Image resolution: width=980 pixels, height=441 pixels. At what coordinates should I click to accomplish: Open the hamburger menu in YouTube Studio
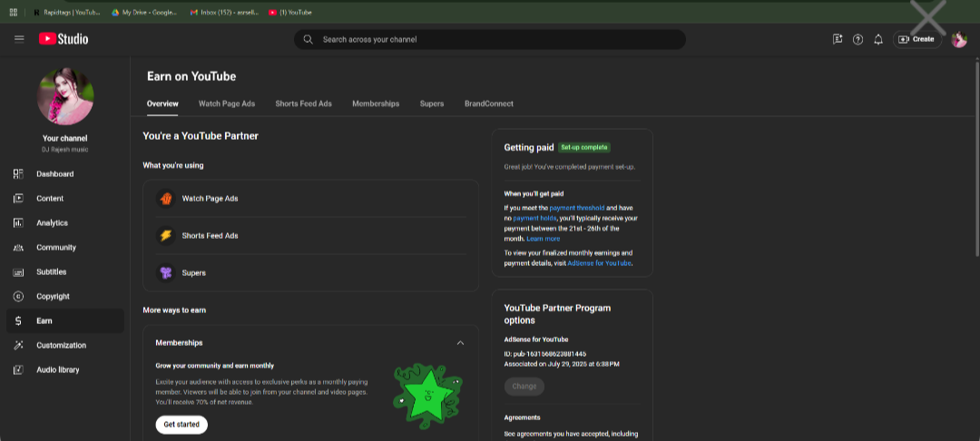coord(19,39)
